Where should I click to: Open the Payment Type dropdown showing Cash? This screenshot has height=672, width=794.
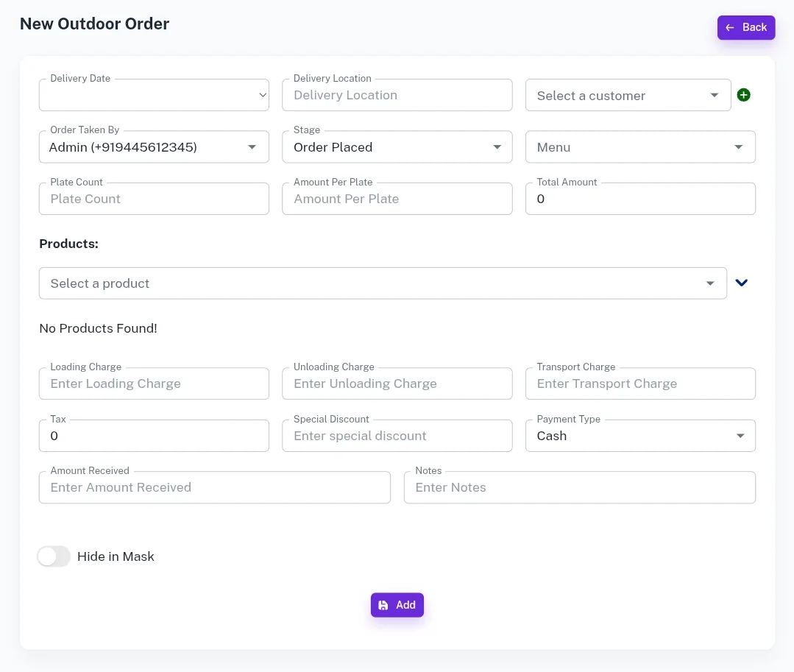pyautogui.click(x=640, y=436)
